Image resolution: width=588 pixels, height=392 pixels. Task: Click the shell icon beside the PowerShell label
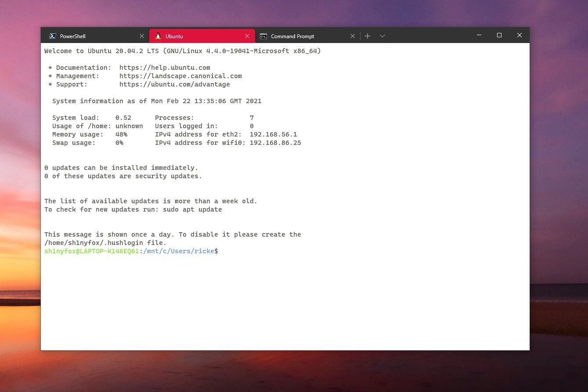pos(53,36)
